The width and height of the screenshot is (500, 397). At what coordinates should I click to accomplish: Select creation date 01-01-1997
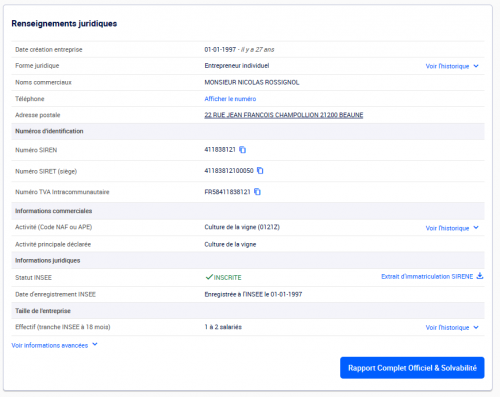(x=220, y=50)
